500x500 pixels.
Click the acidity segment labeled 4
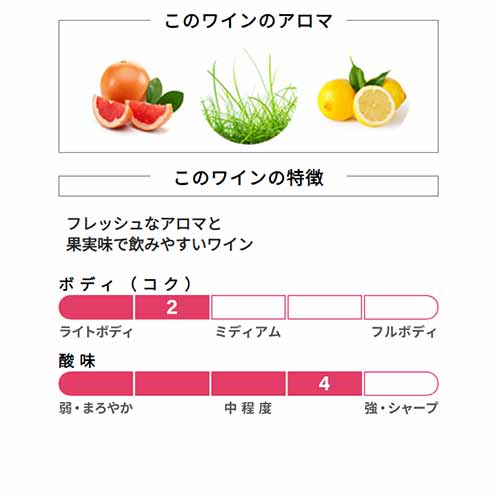click(324, 384)
